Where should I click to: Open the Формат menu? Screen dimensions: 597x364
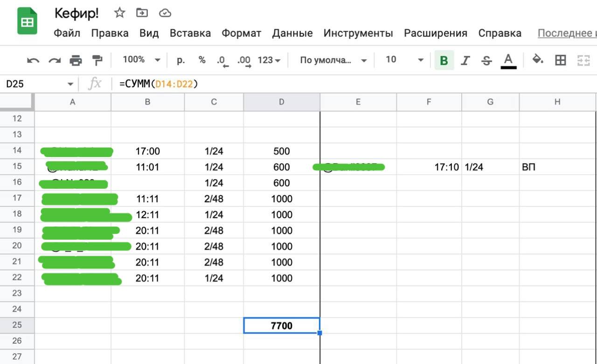[241, 33]
